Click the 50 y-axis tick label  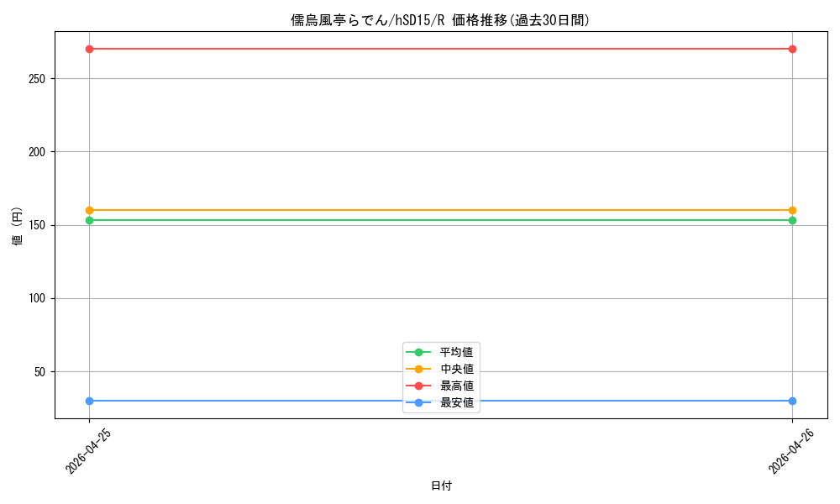[40, 372]
